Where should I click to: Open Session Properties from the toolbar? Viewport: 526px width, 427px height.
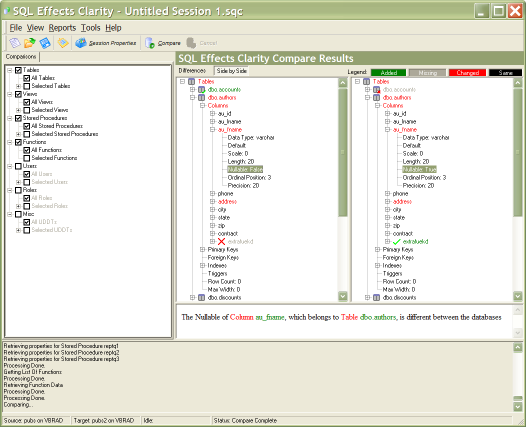tap(106, 43)
